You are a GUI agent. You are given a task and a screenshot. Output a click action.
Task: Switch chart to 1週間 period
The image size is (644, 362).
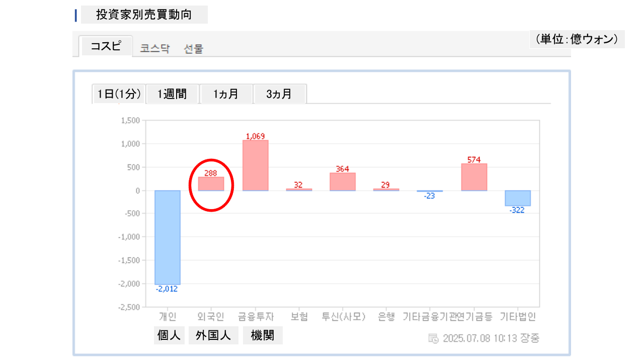(x=172, y=94)
